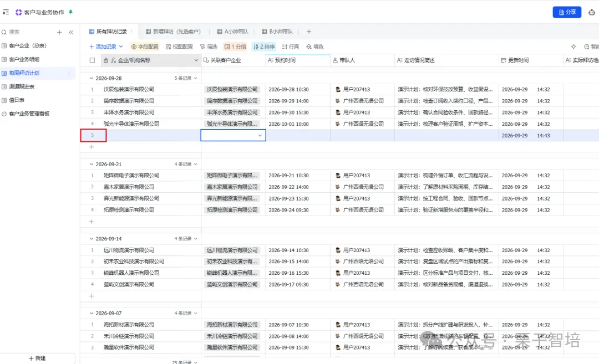Collapse the 2026-09-14 group
Viewport: 599px width, 364px height.
point(92,239)
